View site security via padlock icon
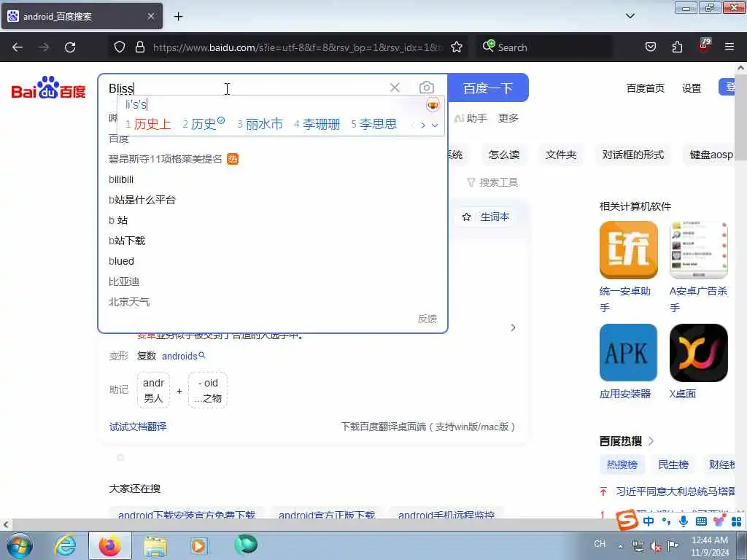 click(x=139, y=47)
